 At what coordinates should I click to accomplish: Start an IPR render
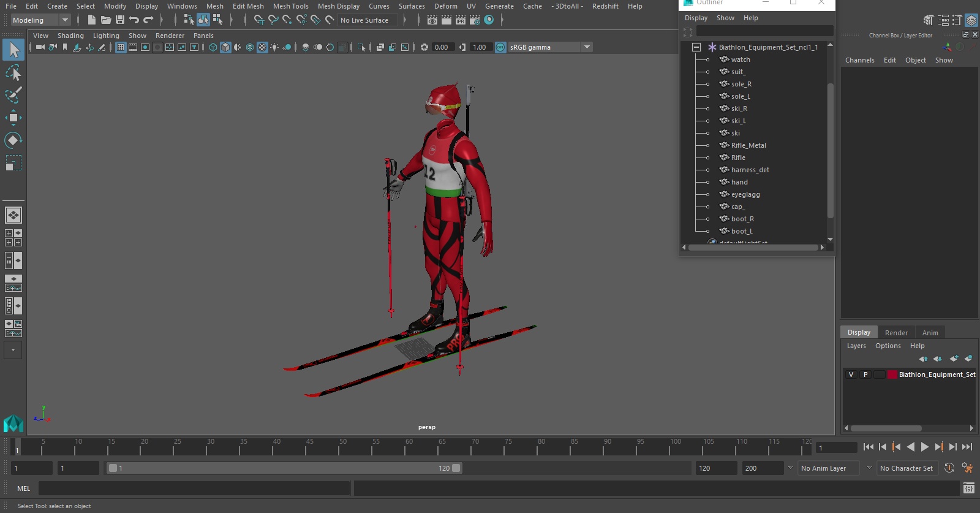(461, 20)
